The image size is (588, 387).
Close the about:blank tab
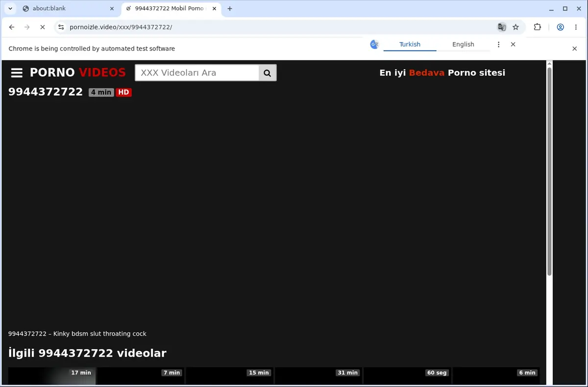click(x=112, y=8)
